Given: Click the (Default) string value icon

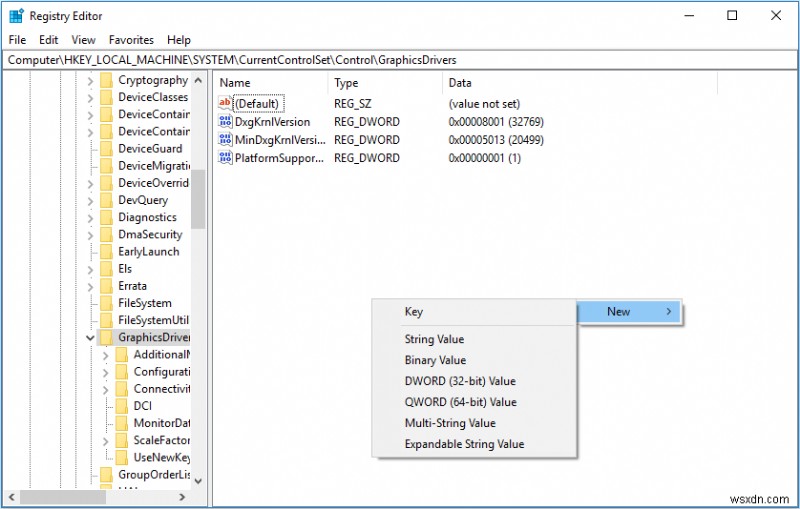Looking at the screenshot, I should click(224, 103).
